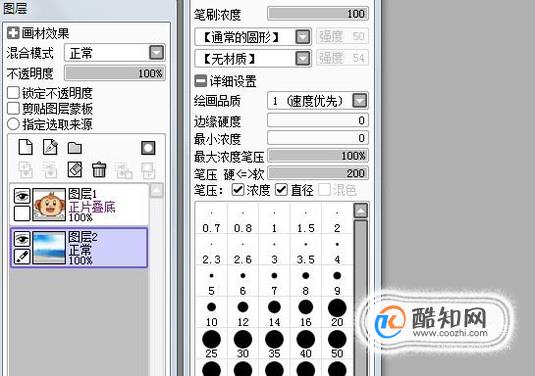Image resolution: width=535 pixels, height=376 pixels.
Task: Select the 图层2 layer entry
Action: click(79, 248)
